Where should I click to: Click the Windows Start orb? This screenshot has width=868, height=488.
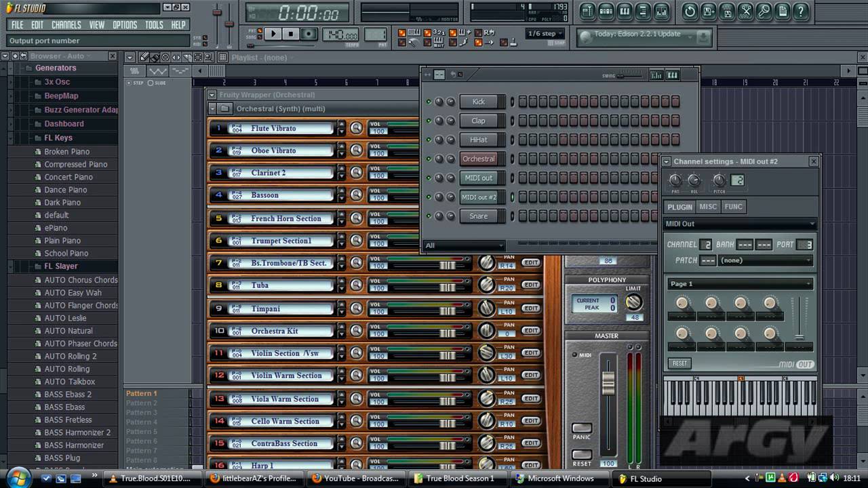(x=19, y=477)
